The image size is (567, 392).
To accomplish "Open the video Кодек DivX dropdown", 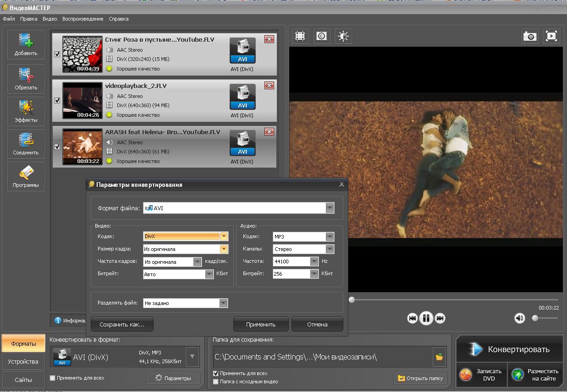I will coord(224,236).
